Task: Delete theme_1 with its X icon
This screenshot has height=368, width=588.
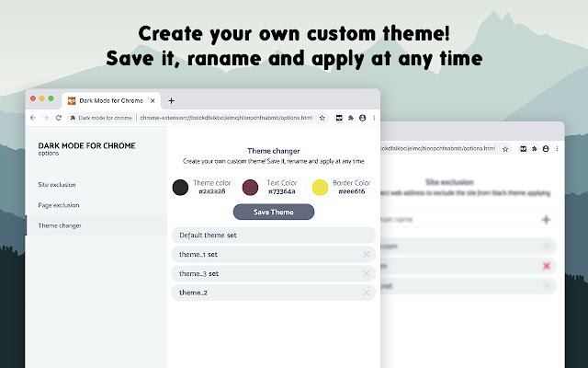Action: point(367,255)
